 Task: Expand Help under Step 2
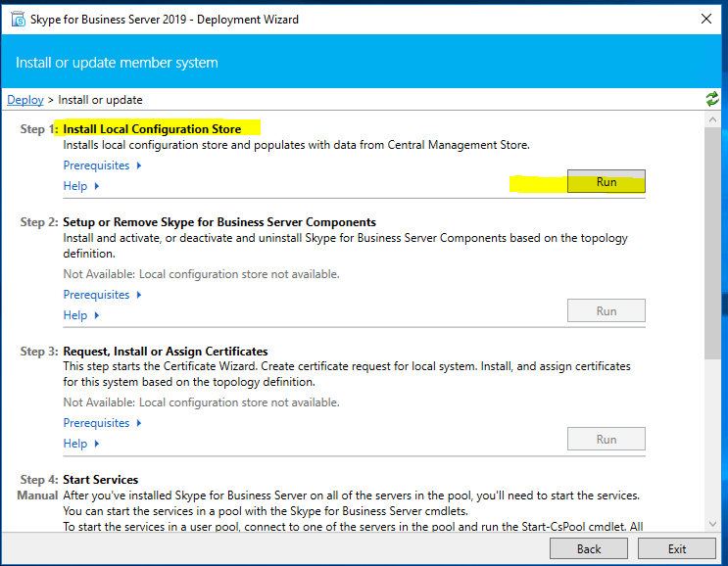pyautogui.click(x=81, y=315)
